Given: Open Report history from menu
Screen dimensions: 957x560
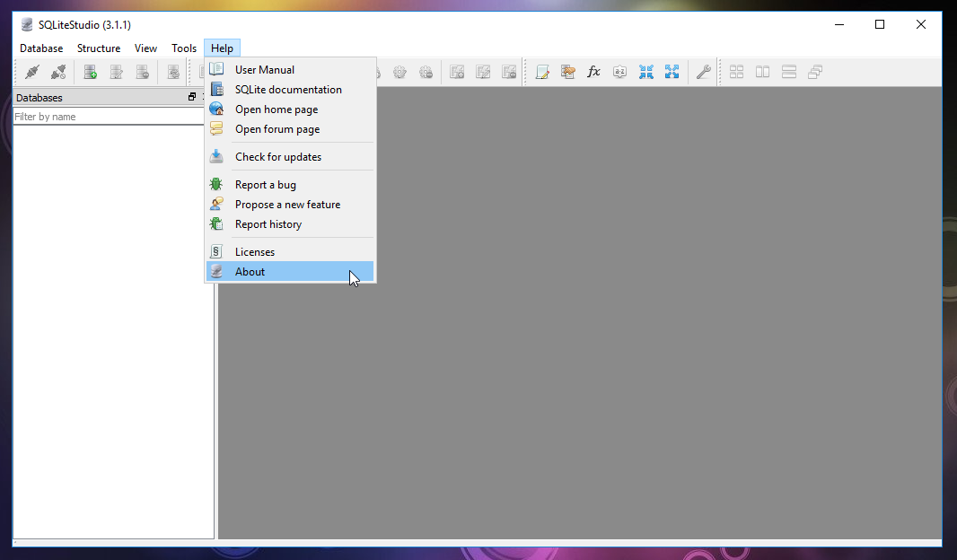Looking at the screenshot, I should click(x=290, y=224).
